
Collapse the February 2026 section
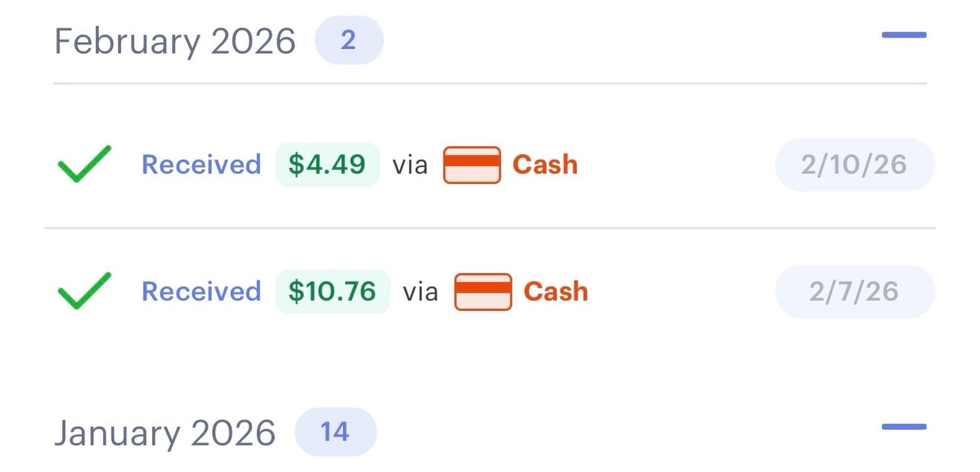pos(904,35)
